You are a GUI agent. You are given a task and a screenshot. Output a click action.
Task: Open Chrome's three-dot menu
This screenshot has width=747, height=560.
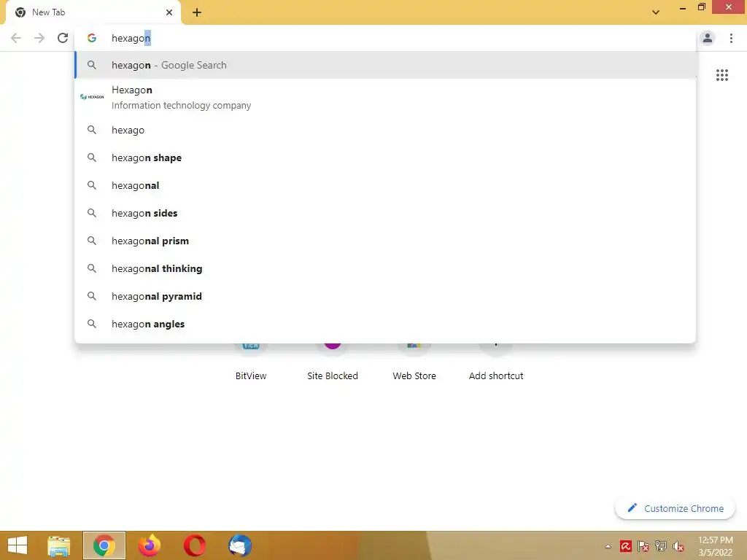point(731,38)
